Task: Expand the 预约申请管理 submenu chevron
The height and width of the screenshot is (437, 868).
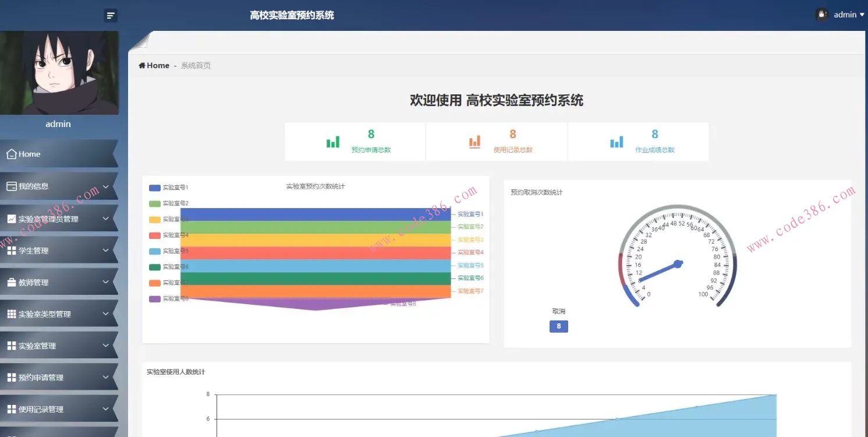Action: (x=106, y=378)
